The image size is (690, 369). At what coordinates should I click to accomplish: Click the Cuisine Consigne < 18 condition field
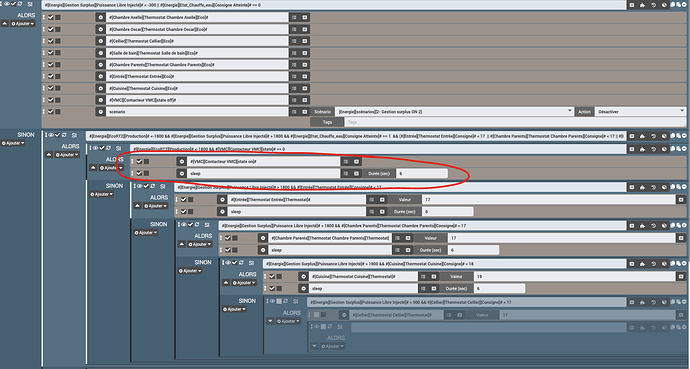pos(444,264)
